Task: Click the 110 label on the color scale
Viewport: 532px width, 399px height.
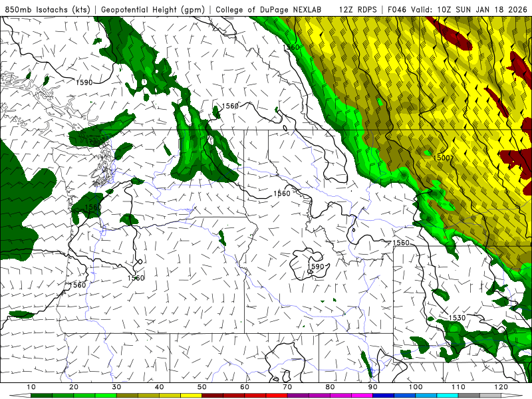Action: point(458,387)
